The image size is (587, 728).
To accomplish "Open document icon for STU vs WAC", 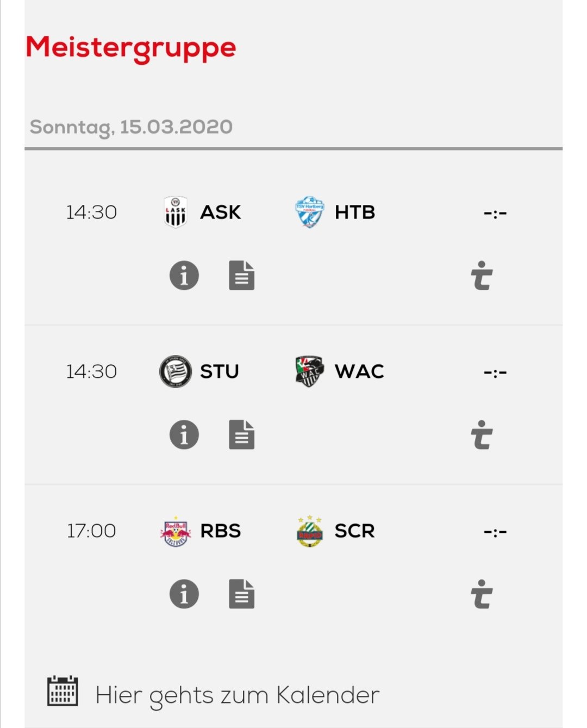I will tap(242, 434).
